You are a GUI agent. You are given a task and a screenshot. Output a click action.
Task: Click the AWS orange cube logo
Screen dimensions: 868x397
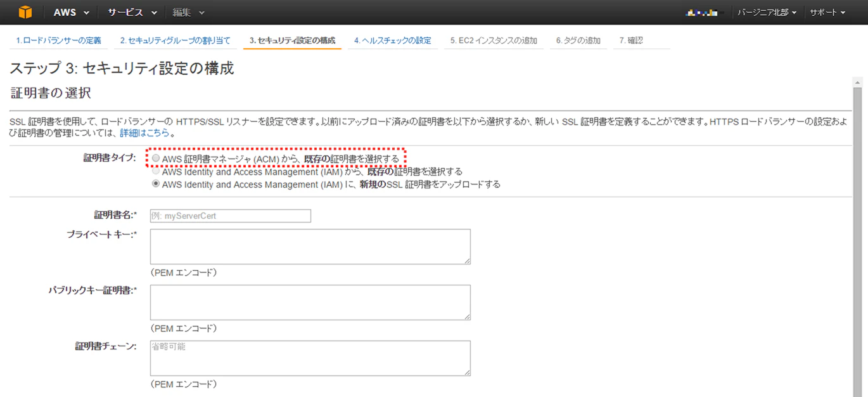[x=25, y=12]
